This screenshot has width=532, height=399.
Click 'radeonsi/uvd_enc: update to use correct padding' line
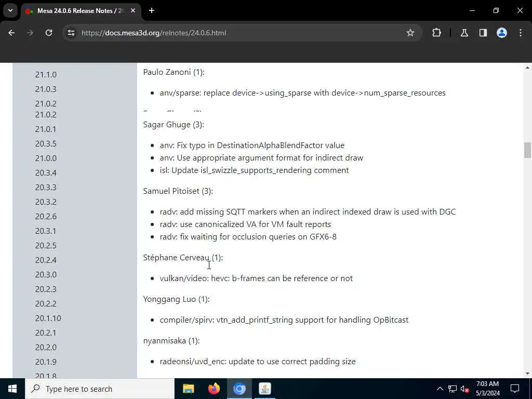coord(258,362)
